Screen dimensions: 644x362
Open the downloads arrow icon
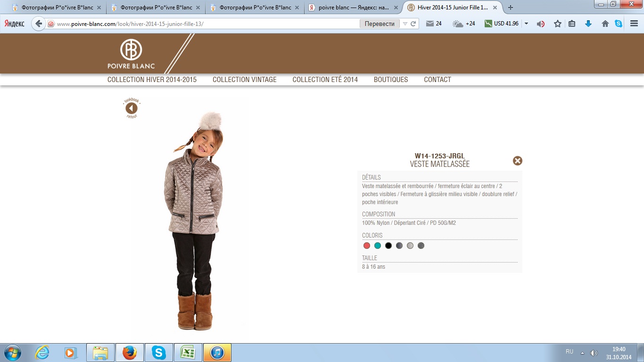pos(588,24)
